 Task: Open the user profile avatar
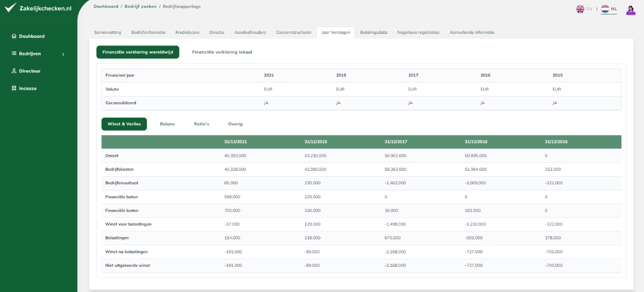631,9
